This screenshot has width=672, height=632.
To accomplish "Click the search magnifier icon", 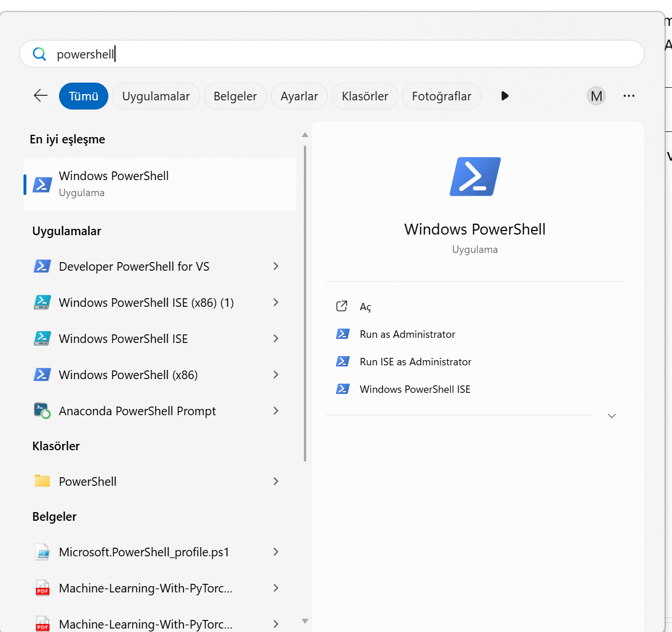I will click(x=39, y=54).
